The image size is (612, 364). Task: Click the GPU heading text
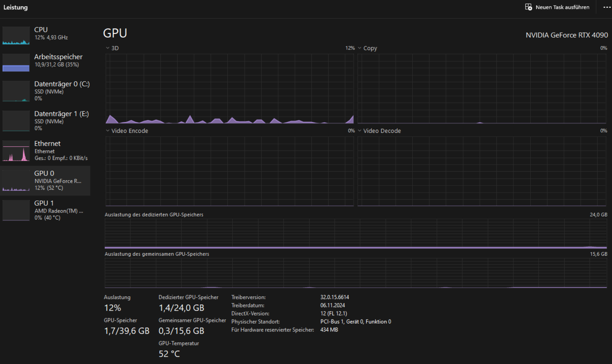pyautogui.click(x=115, y=33)
